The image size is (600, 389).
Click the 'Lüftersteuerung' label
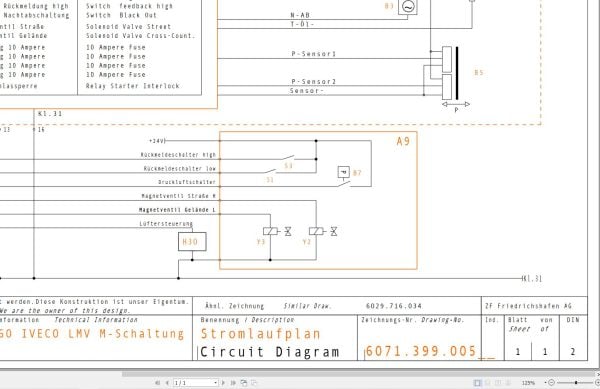point(166,223)
